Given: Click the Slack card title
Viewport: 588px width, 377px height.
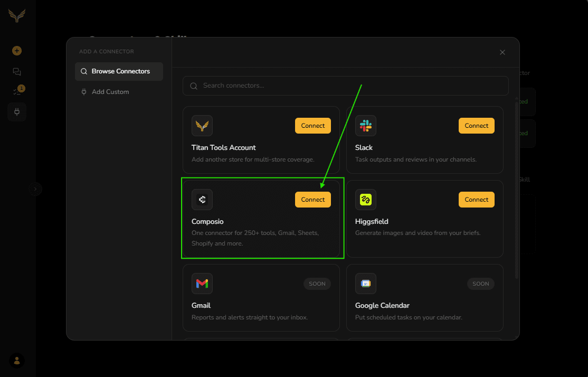Looking at the screenshot, I should [364, 147].
